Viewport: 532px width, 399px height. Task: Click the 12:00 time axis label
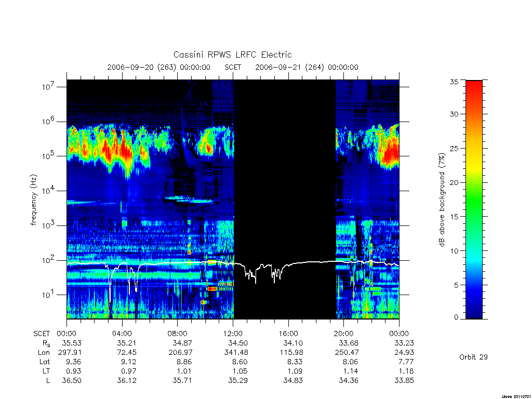tap(233, 334)
